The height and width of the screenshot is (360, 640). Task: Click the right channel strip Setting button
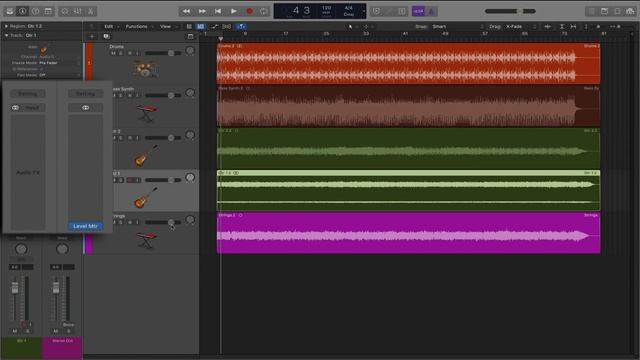85,94
